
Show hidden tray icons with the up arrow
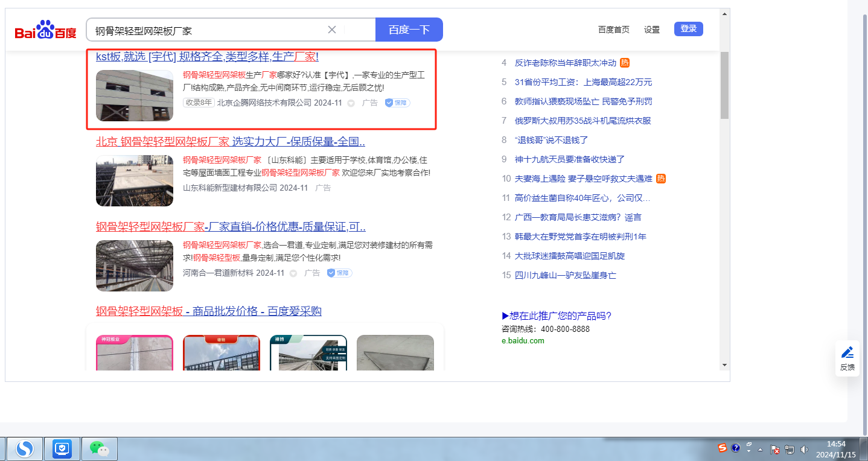761,450
